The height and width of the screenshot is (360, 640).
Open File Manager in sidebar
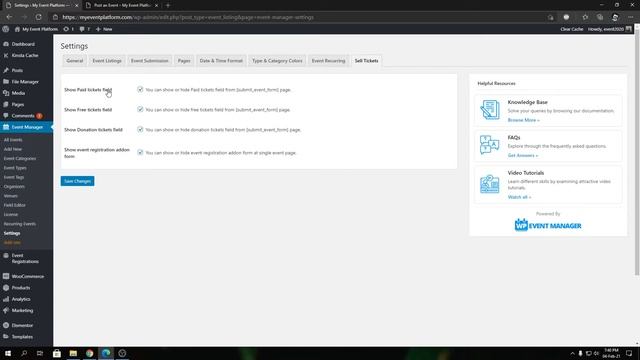tap(25, 82)
